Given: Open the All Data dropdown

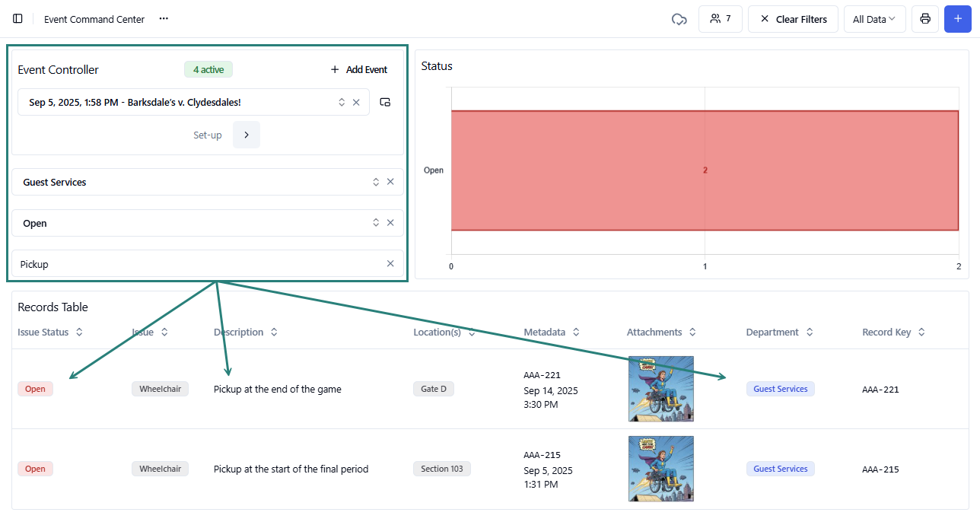Looking at the screenshot, I should 874,19.
